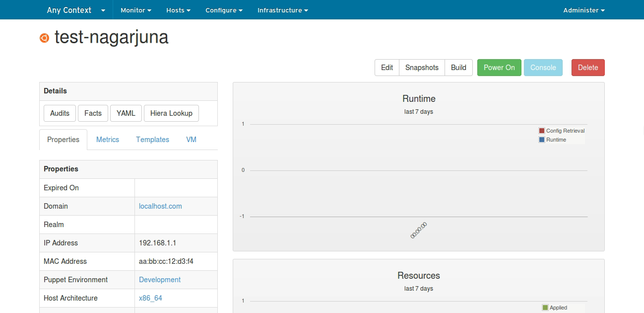Open the Console button
The width and height of the screenshot is (644, 313).
tap(543, 68)
